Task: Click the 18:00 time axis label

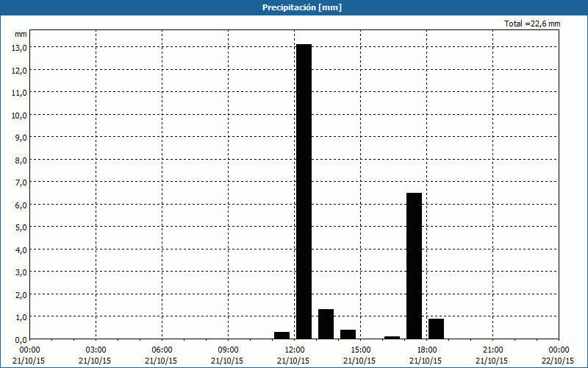Action: tap(427, 350)
